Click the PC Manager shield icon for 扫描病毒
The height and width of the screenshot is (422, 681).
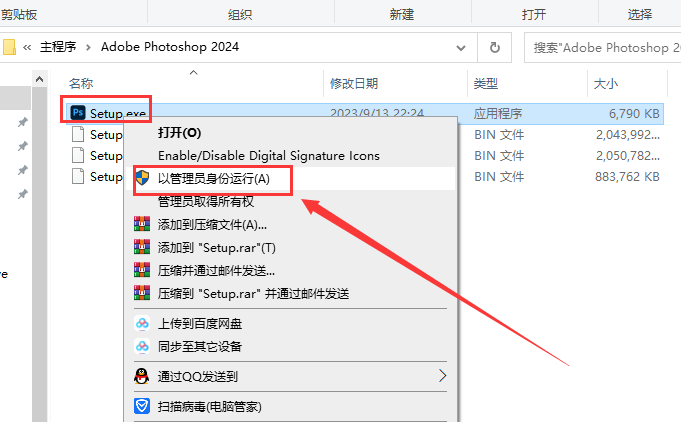pyautogui.click(x=142, y=406)
